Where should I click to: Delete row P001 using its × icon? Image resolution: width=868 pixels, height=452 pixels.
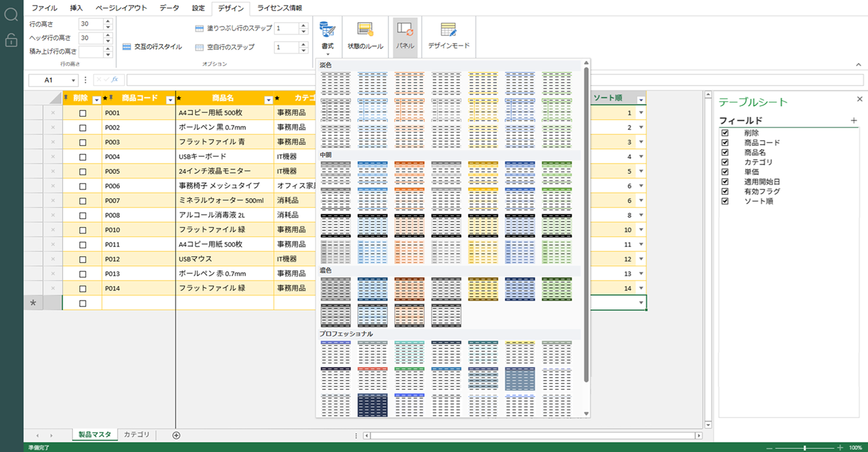pyautogui.click(x=53, y=113)
